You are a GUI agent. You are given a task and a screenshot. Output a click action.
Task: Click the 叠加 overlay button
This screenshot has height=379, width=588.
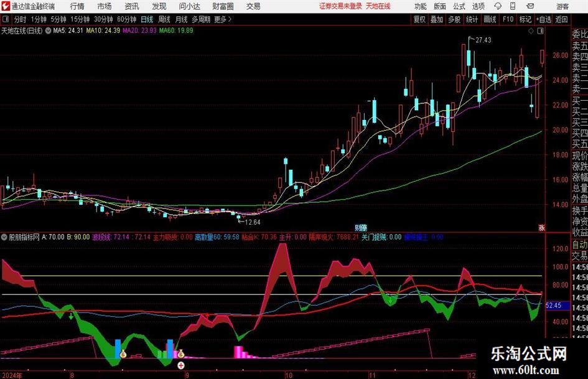pyautogui.click(x=437, y=19)
